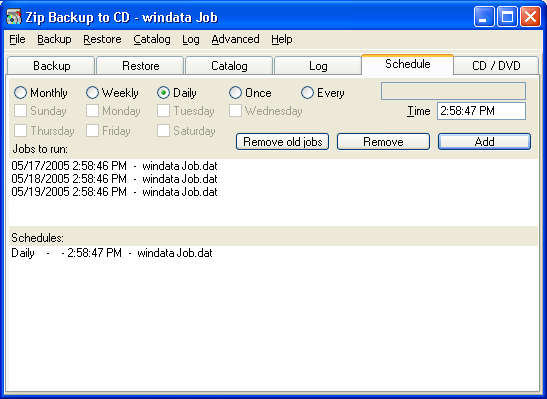The image size is (547, 399).
Task: Check the Tuesday checkbox
Action: [186, 111]
